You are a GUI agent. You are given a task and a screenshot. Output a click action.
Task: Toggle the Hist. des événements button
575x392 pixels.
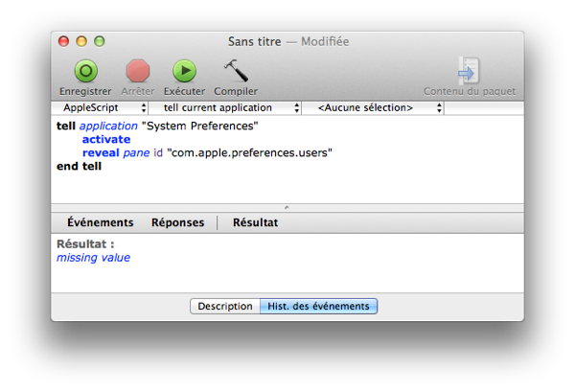point(318,307)
